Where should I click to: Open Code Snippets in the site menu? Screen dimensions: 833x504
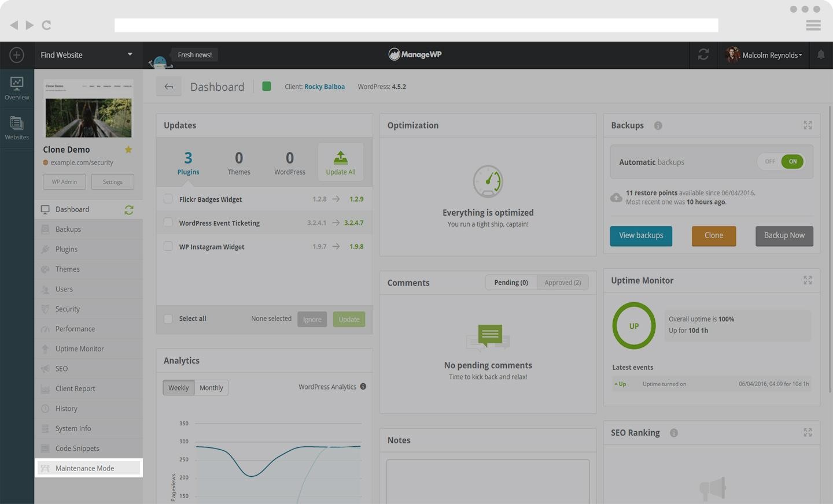click(89, 449)
